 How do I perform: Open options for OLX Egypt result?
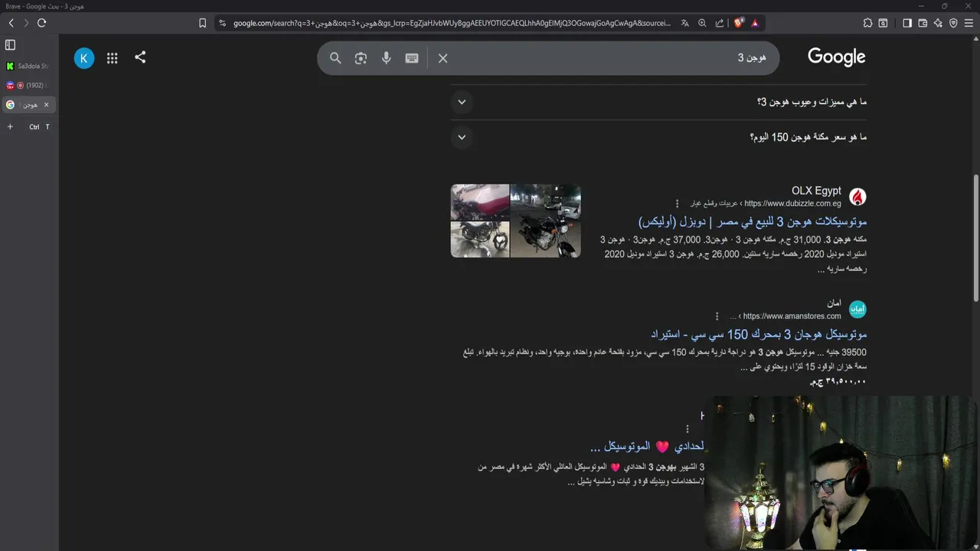pyautogui.click(x=677, y=204)
